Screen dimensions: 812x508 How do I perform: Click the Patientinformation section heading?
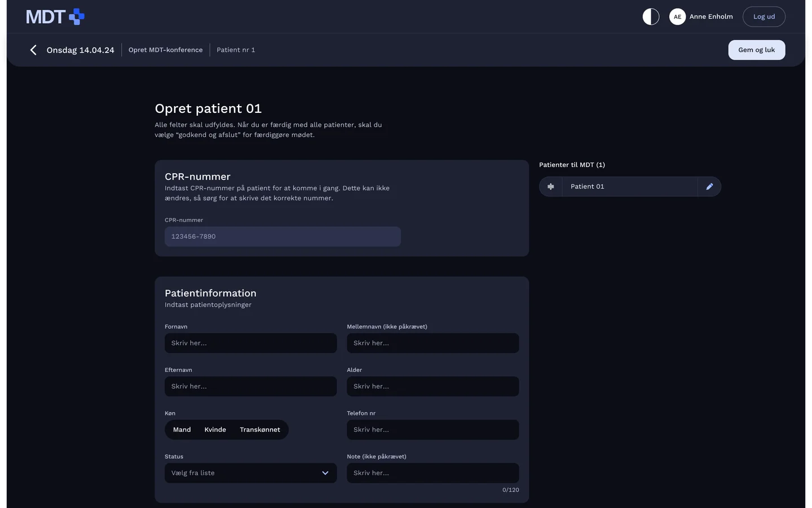click(210, 294)
